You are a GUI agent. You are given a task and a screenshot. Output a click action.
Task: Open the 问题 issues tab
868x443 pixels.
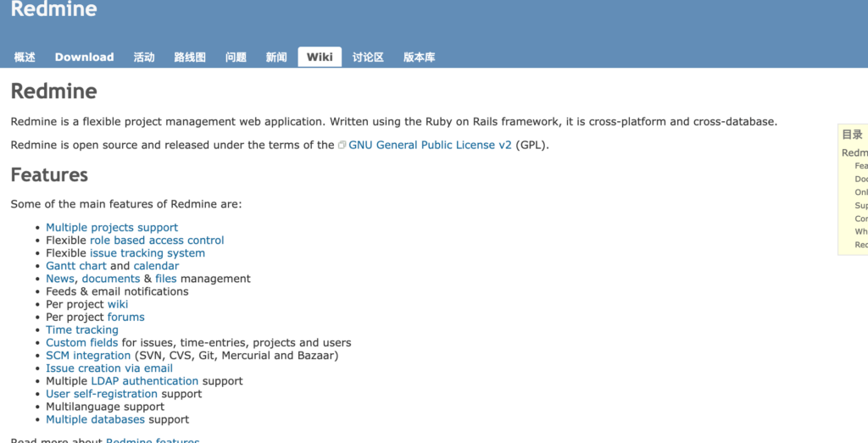click(x=236, y=58)
